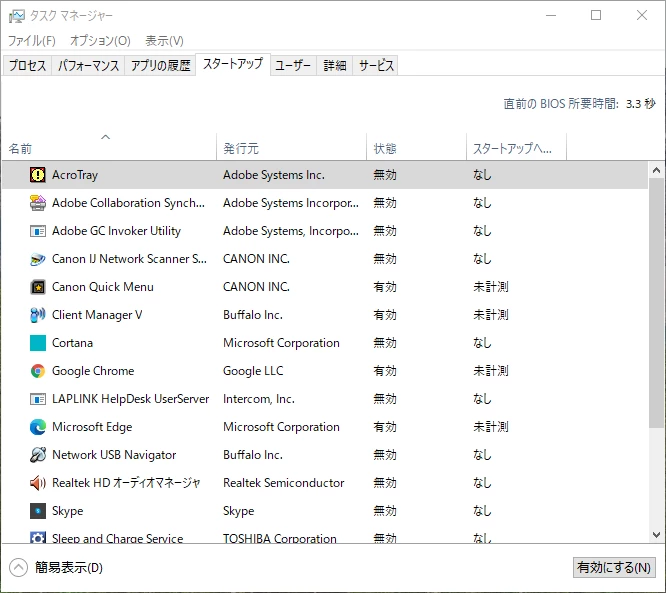Click the Skype icon
Viewport: 666px width, 593px height.
[38, 511]
